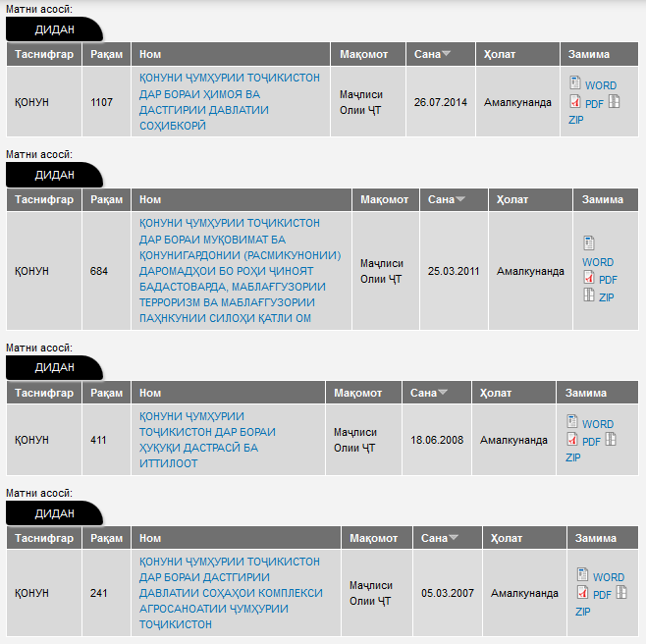This screenshot has width=646, height=644.
Task: Click the ДИДАН tab above law 411
Action: (54, 367)
